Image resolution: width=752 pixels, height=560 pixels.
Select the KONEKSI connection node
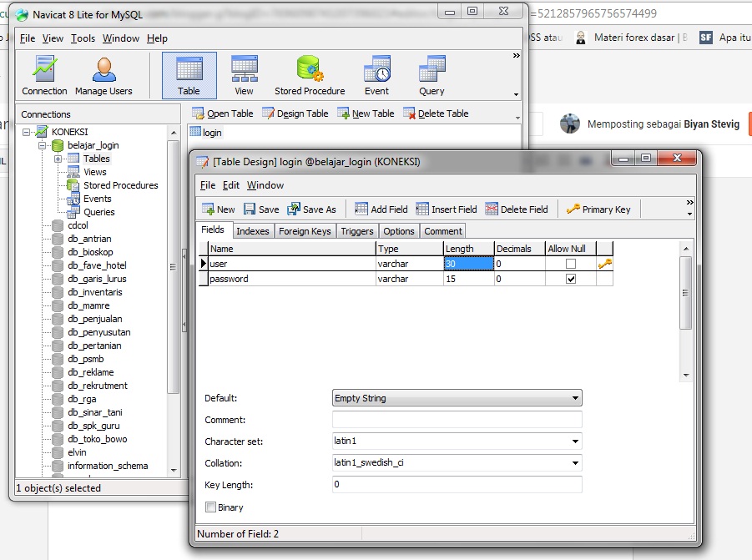coord(69,131)
